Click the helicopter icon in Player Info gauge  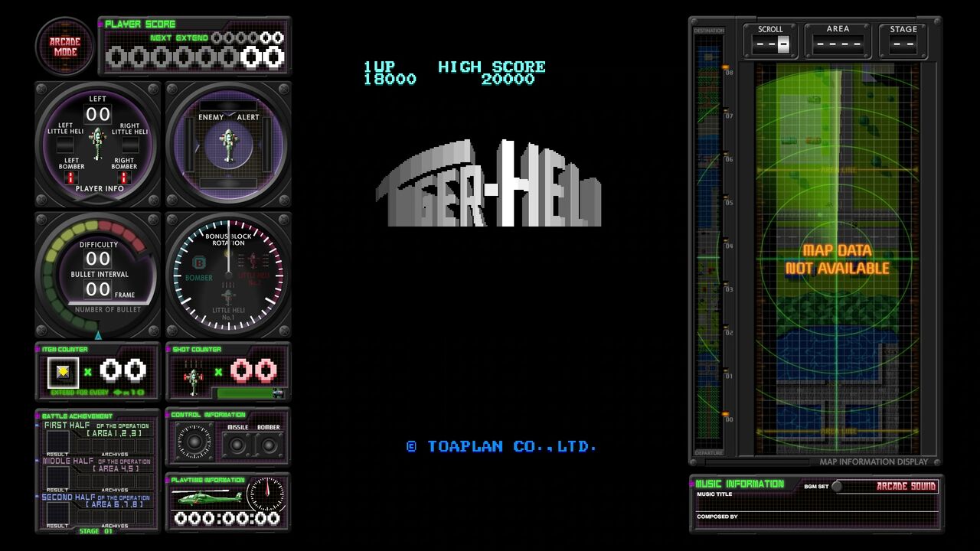(x=97, y=143)
